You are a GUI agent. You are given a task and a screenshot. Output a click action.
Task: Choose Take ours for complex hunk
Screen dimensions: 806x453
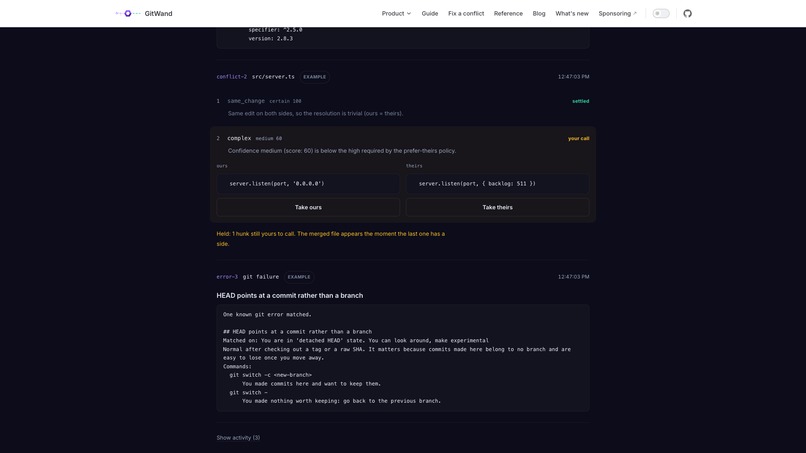[x=308, y=207]
